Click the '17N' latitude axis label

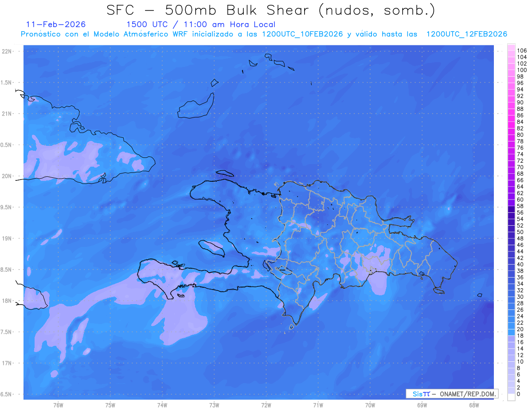pyautogui.click(x=7, y=363)
